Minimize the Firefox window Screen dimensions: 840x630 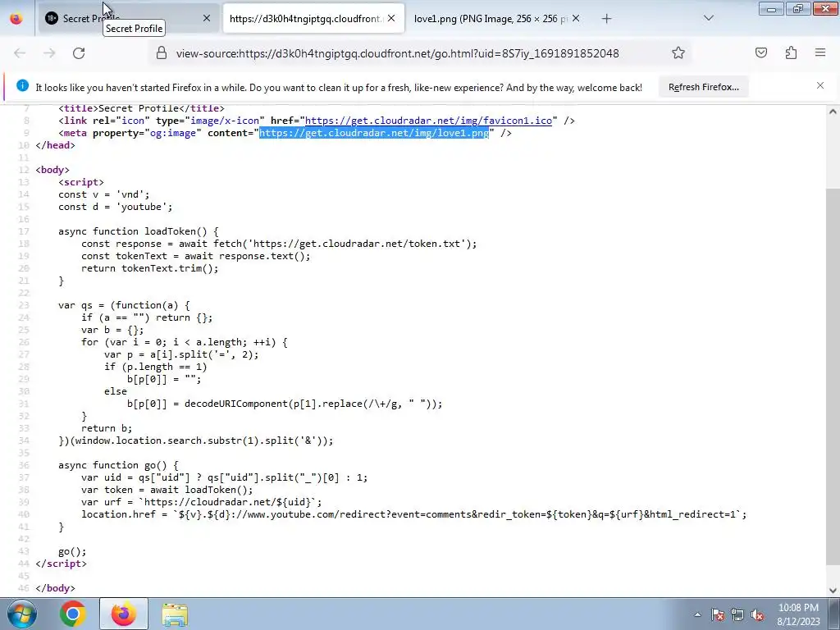tap(771, 8)
